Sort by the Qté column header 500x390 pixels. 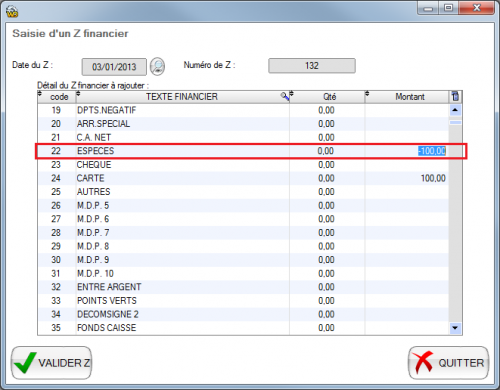329,97
